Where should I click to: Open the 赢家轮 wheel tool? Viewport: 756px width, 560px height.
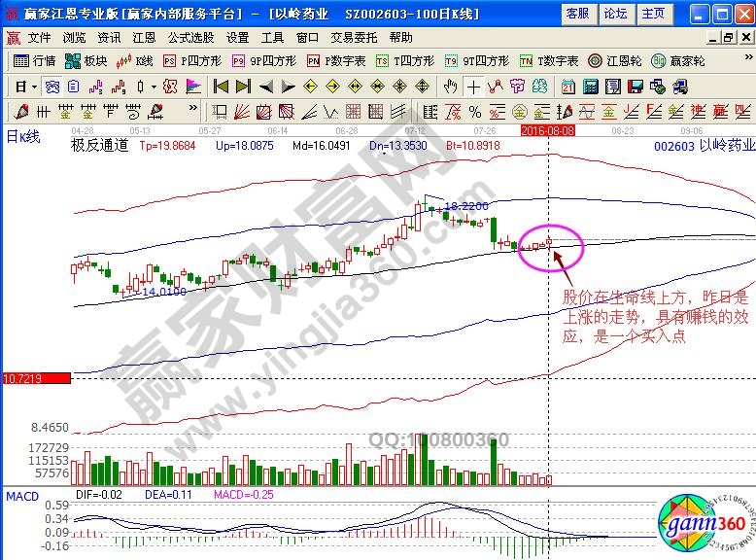pos(678,61)
